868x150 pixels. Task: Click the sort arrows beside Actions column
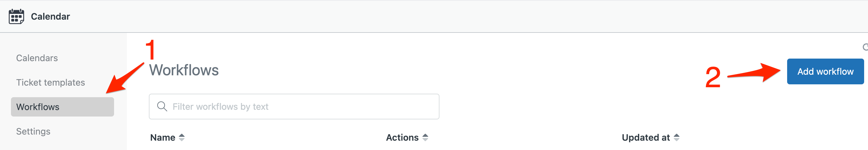(x=425, y=137)
